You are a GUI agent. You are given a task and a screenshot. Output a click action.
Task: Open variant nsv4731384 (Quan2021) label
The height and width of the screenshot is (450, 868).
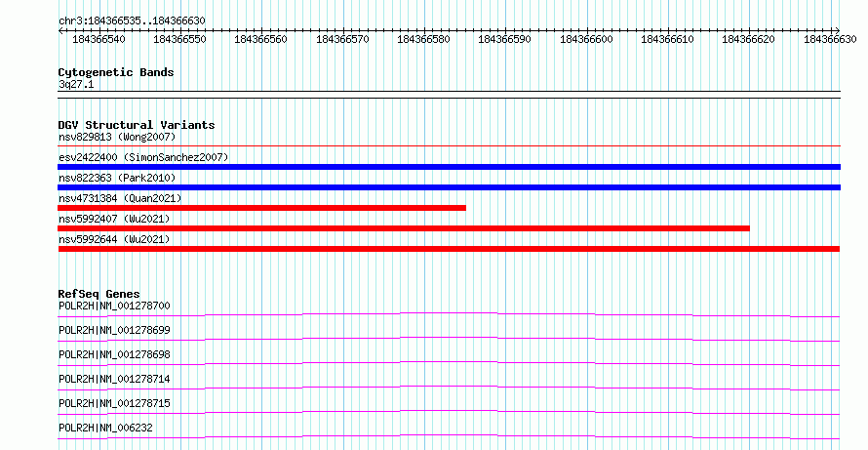pyautogui.click(x=120, y=198)
